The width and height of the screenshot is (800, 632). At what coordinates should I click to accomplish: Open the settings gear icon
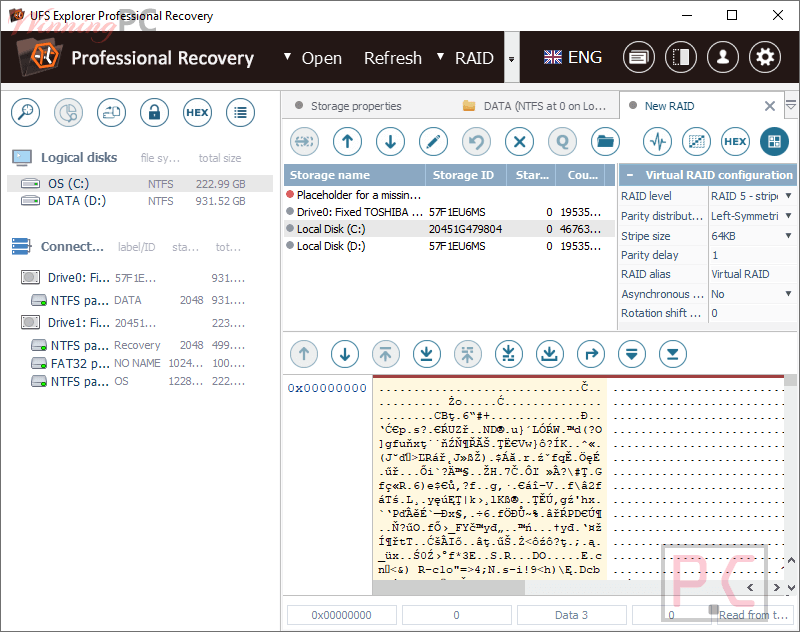765,57
